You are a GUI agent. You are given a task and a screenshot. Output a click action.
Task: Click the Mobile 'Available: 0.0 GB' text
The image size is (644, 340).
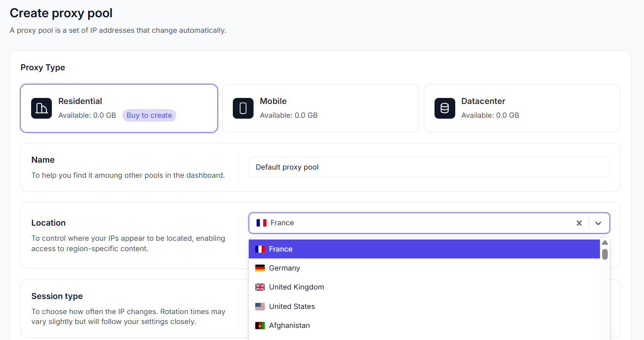pyautogui.click(x=289, y=115)
